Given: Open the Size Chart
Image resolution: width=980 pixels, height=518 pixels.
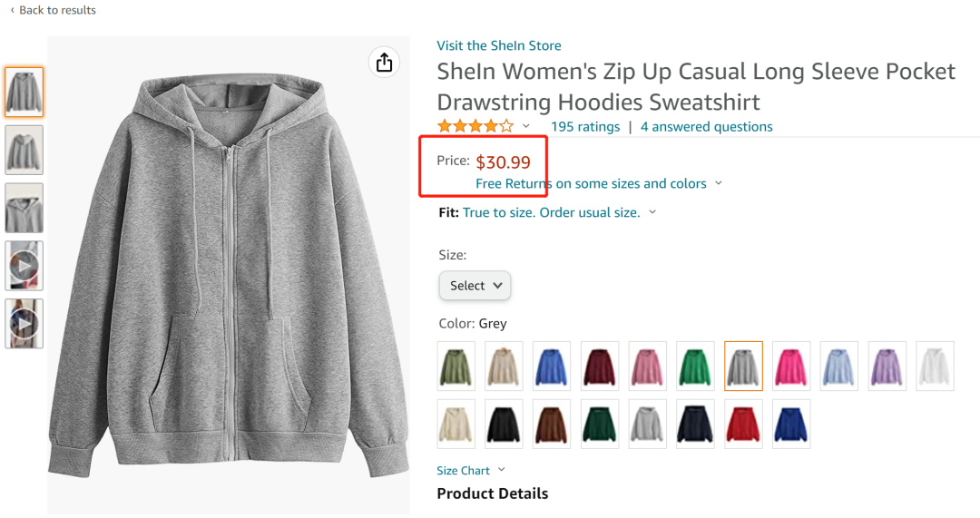Looking at the screenshot, I should click(470, 471).
